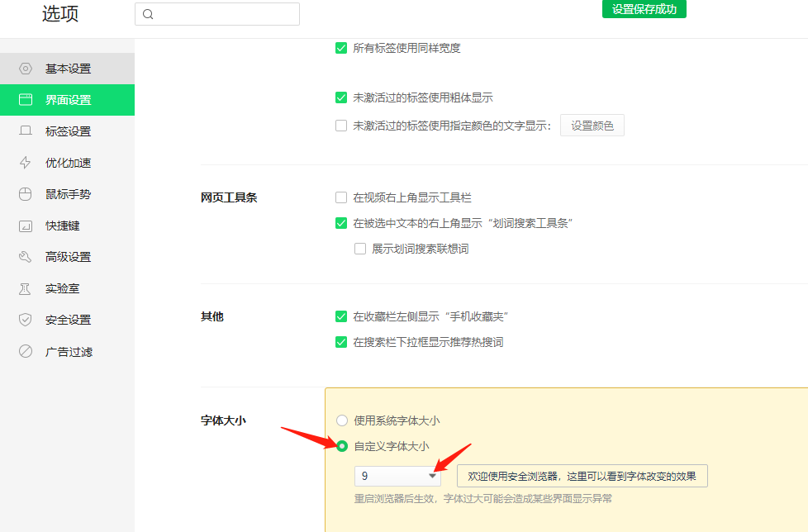This screenshot has height=532, width=808.
Task: Click the 高级设置 wrench icon
Action: 26,256
